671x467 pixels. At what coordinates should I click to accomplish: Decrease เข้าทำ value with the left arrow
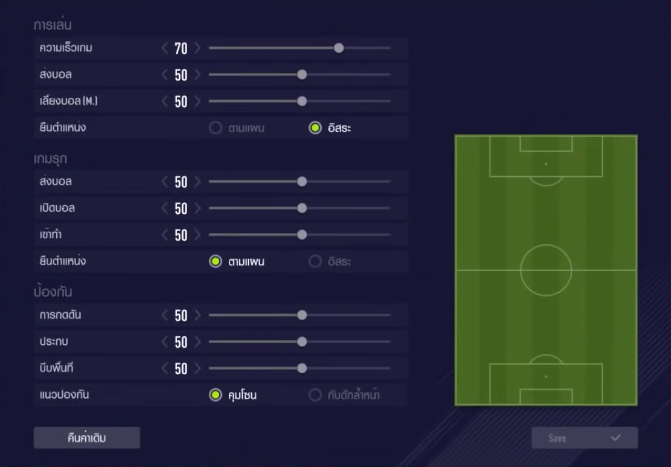[165, 235]
